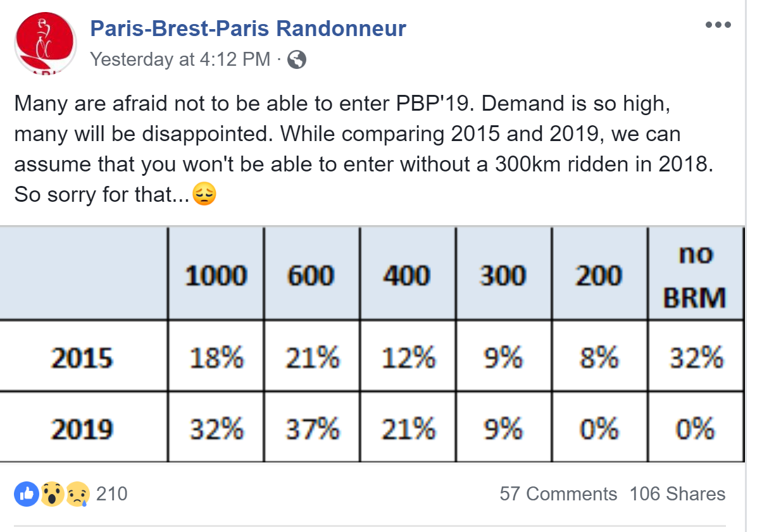762x532 pixels.
Task: Click the 37% cell in 2019 row
Action: tap(312, 428)
